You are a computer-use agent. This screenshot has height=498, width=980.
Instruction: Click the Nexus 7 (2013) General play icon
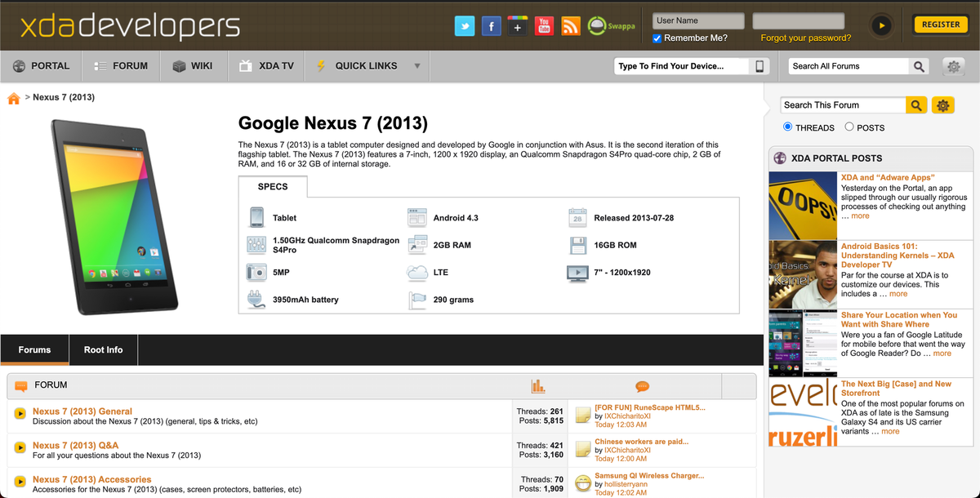coord(20,414)
